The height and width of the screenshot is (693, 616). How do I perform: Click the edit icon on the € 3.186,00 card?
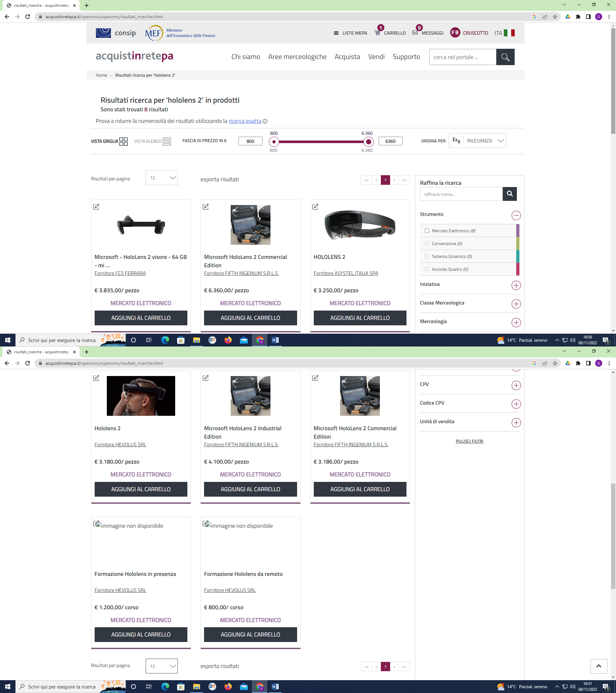coord(315,378)
